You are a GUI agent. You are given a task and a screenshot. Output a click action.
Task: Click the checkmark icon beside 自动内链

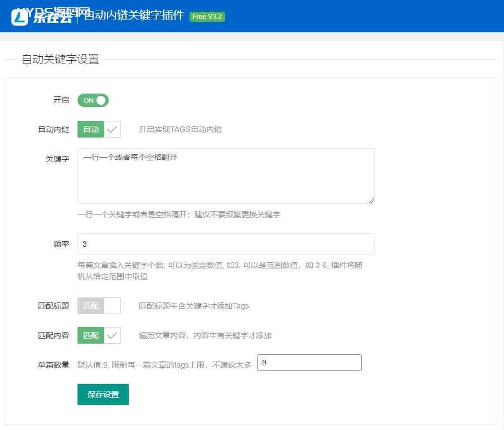pos(113,129)
